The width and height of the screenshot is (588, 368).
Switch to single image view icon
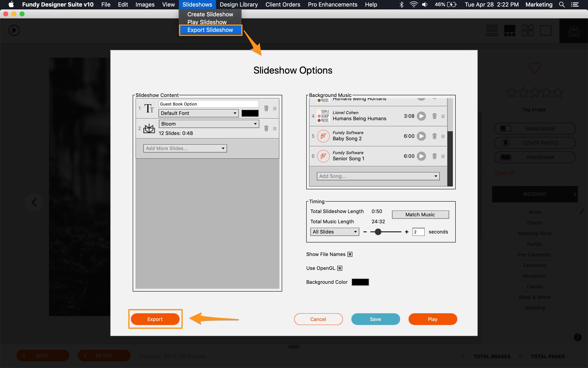(x=546, y=30)
